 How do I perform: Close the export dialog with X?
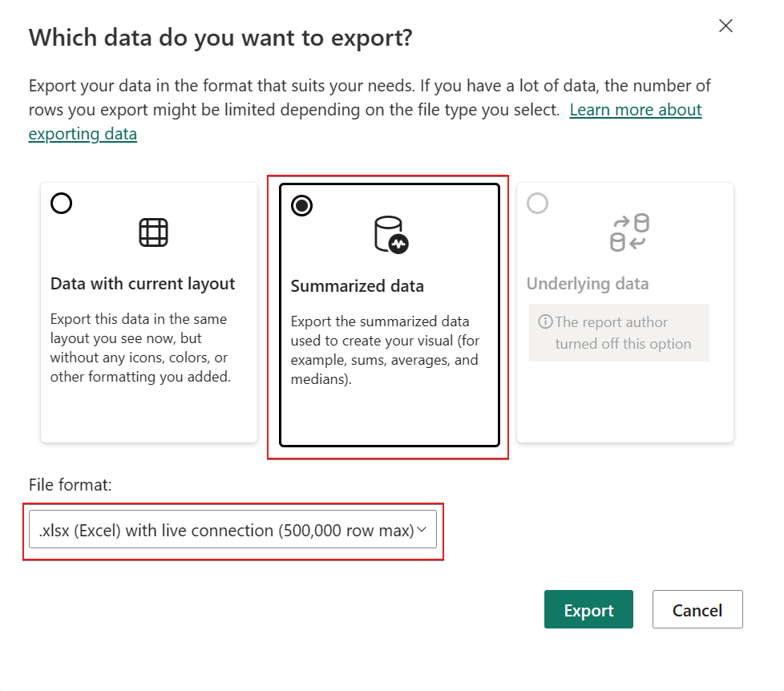pyautogui.click(x=725, y=26)
